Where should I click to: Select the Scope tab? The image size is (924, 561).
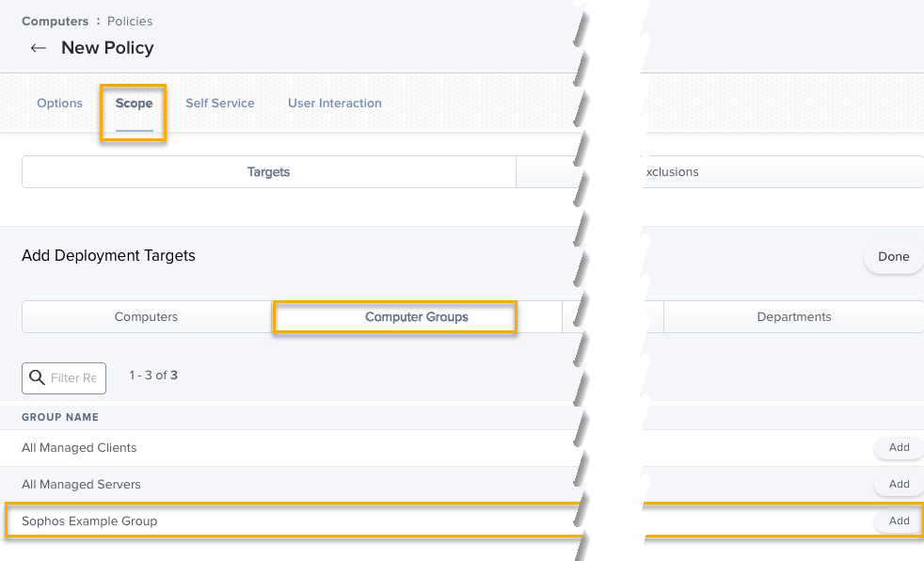tap(134, 104)
